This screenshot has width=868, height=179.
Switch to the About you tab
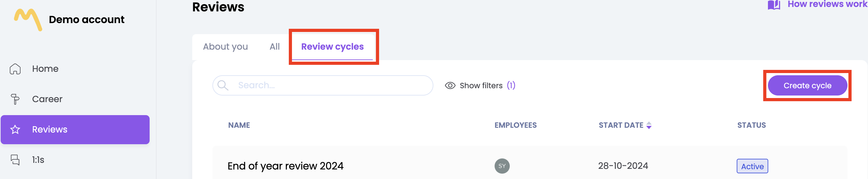click(225, 46)
